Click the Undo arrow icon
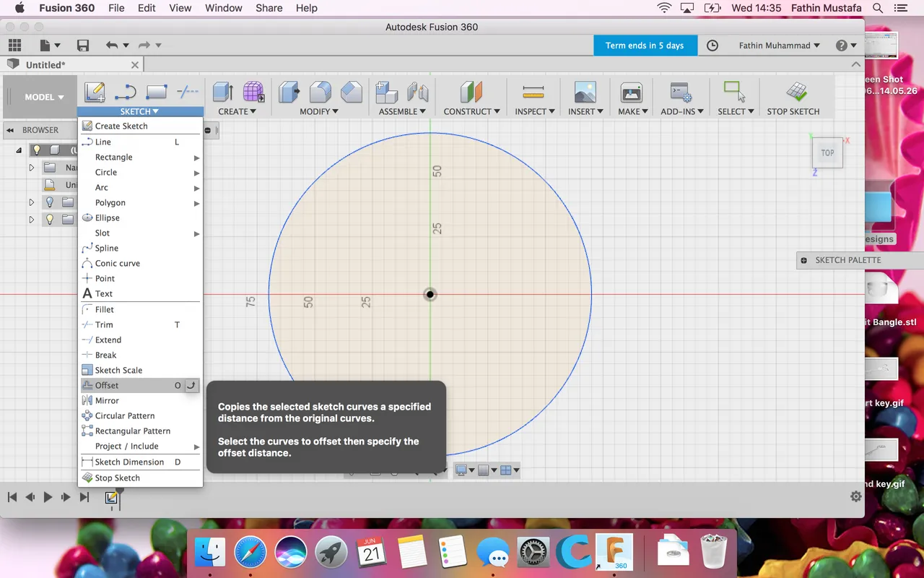This screenshot has width=924, height=578. (111, 46)
